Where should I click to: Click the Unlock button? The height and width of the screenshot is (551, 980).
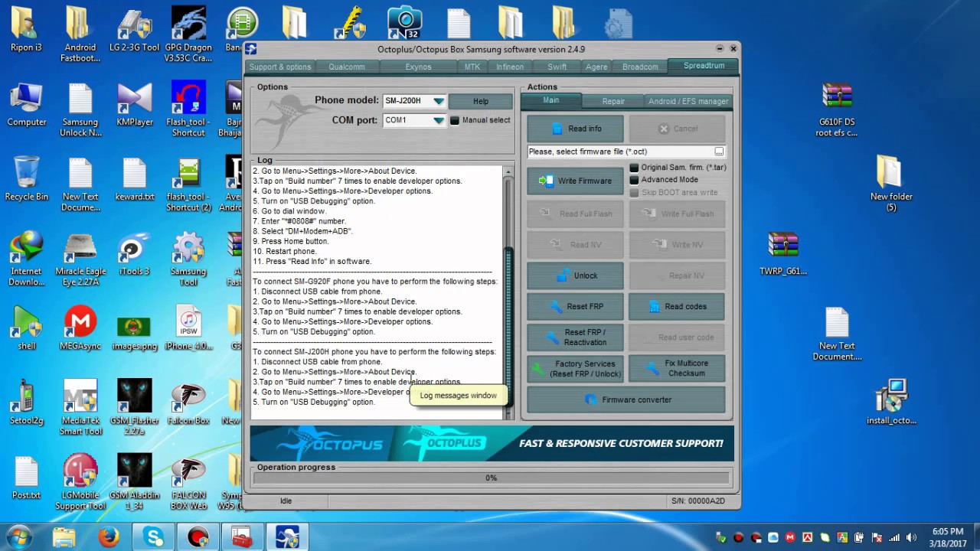(x=575, y=275)
